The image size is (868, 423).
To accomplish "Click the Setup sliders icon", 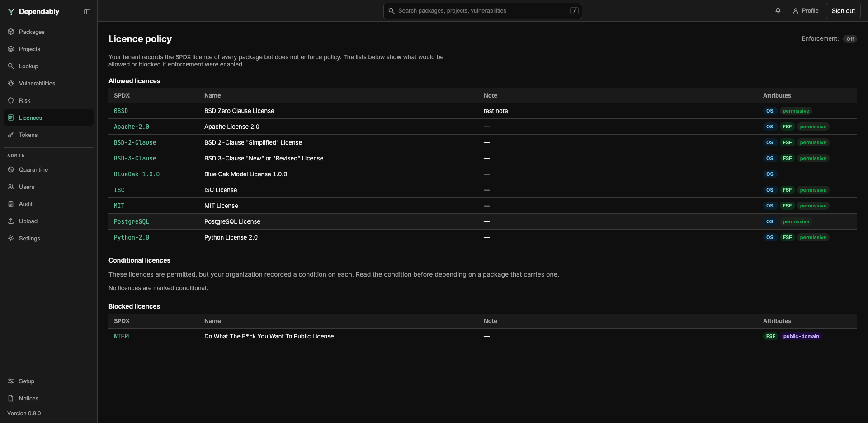I will coord(11,381).
